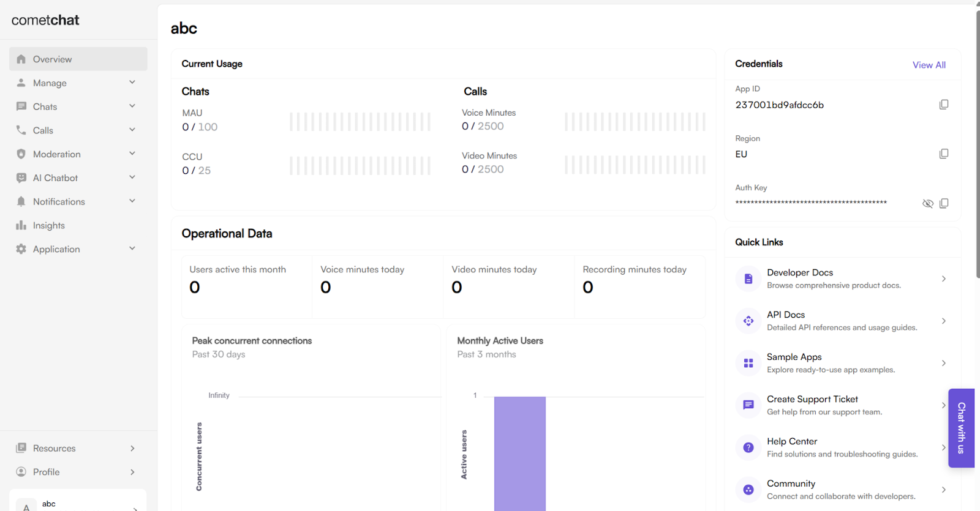Click the AI Chatbot icon in sidebar
The width and height of the screenshot is (980, 511).
(x=21, y=178)
